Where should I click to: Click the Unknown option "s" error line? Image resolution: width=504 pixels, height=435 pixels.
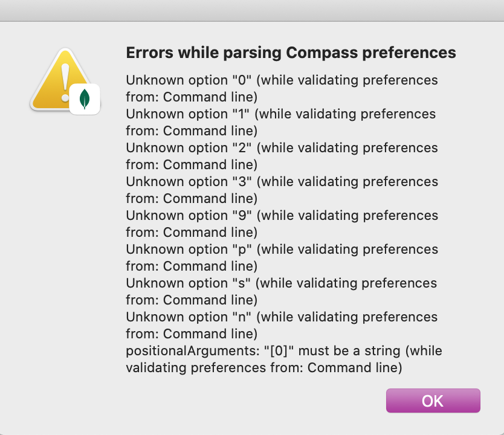click(x=281, y=283)
